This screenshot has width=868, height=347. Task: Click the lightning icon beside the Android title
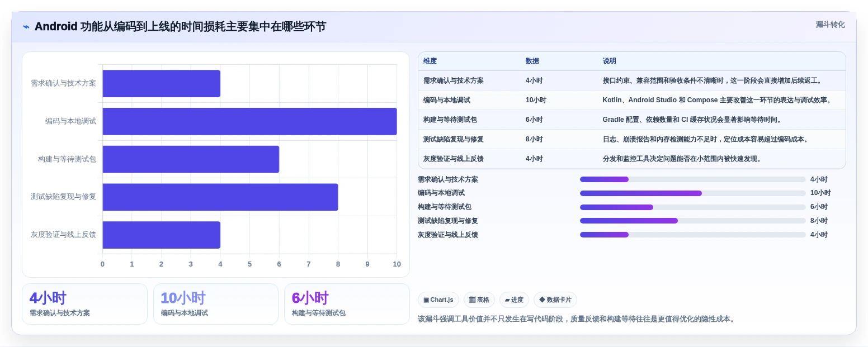26,27
